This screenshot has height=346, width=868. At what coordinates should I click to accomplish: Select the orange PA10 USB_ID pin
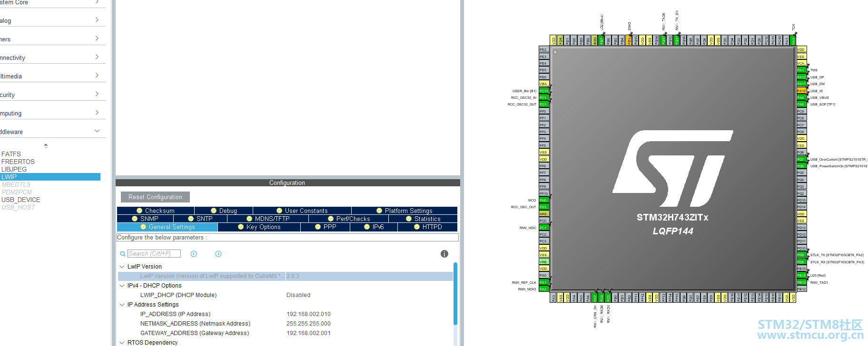coord(802,91)
